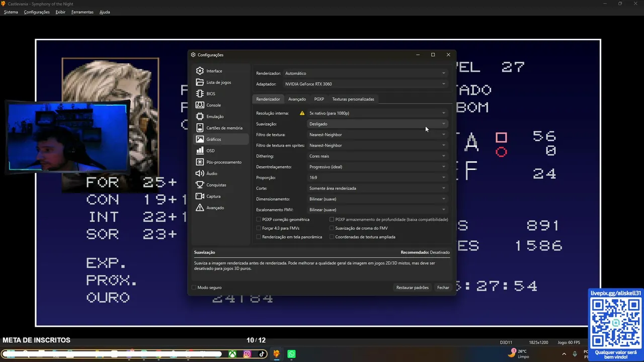Click the Jogo: 60 FPS status text
This screenshot has width=644, height=362.
(569, 342)
